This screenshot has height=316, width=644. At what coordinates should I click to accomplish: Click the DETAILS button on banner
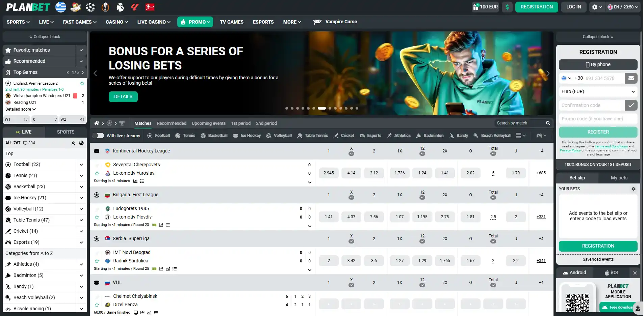click(x=123, y=97)
